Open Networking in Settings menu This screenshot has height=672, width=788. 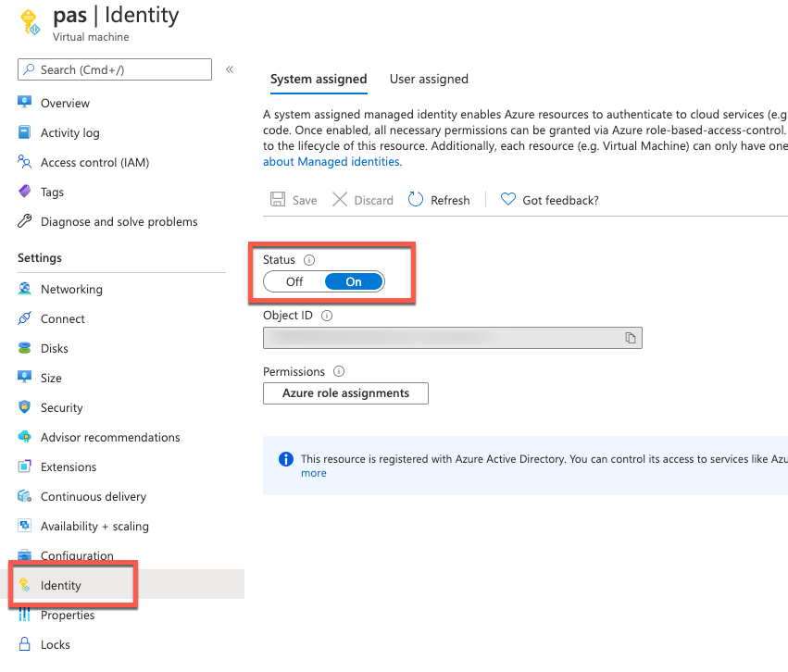pyautogui.click(x=71, y=289)
